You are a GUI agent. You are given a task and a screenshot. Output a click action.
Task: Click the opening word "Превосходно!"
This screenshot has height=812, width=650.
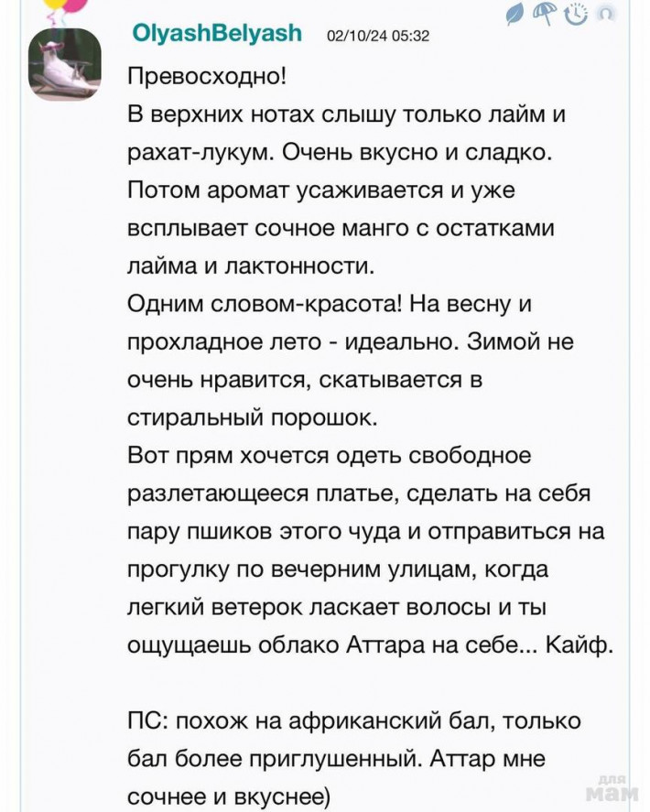[x=207, y=76]
